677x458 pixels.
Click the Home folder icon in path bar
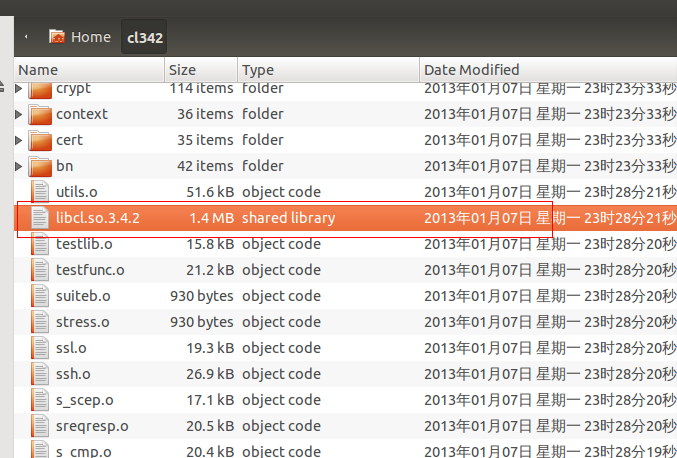pyautogui.click(x=57, y=37)
